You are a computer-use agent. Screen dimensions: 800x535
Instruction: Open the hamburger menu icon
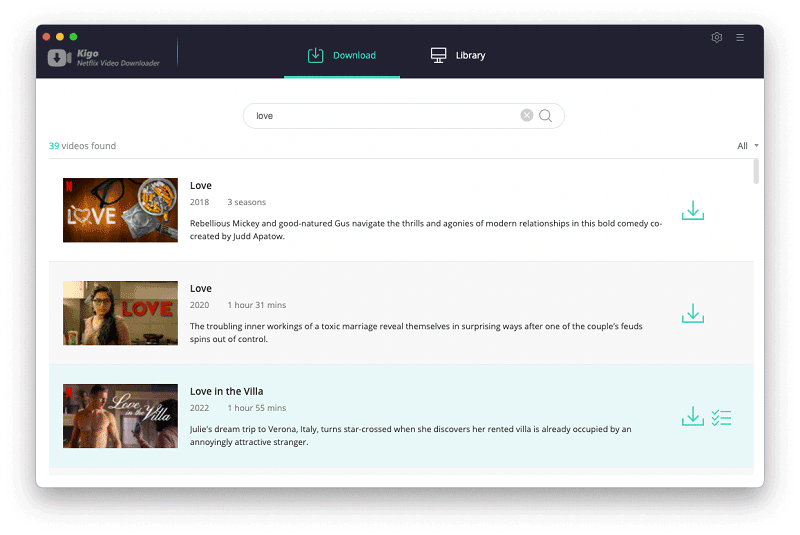pyautogui.click(x=740, y=37)
